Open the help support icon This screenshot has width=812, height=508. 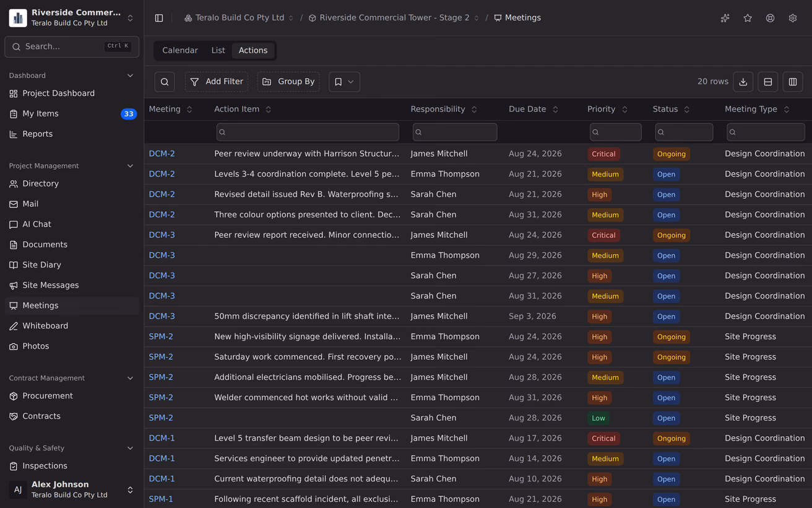770,18
